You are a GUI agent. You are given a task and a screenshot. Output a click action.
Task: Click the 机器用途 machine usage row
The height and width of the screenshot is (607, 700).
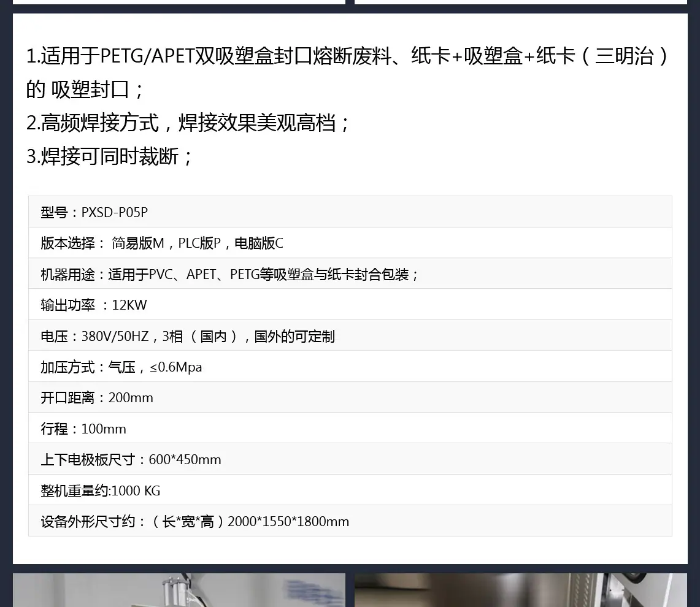350,273
